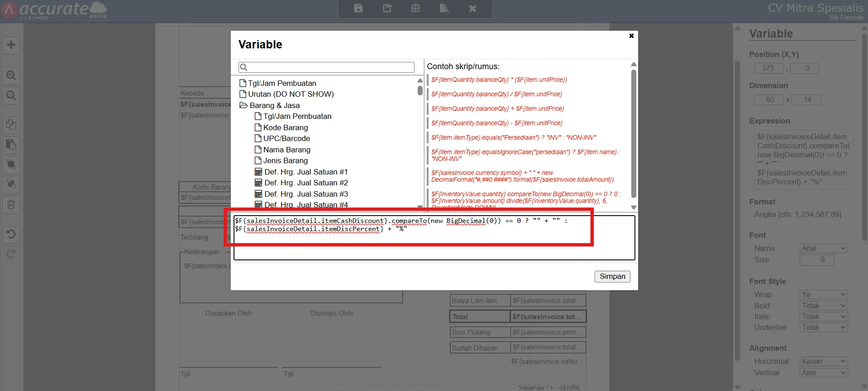This screenshot has width=868, height=391.
Task: Click the Total field on the template canvas
Action: point(548,316)
